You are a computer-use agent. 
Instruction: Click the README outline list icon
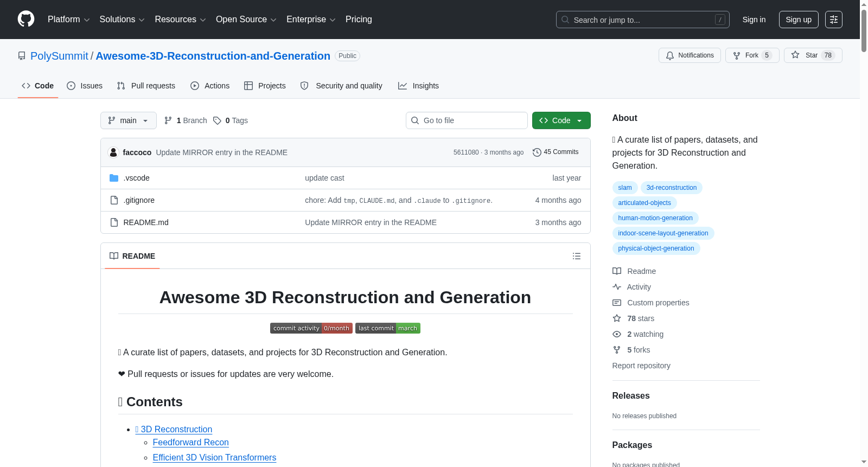pyautogui.click(x=577, y=256)
